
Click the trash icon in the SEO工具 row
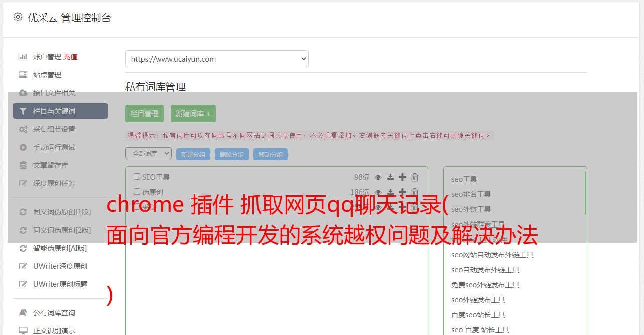(x=414, y=177)
